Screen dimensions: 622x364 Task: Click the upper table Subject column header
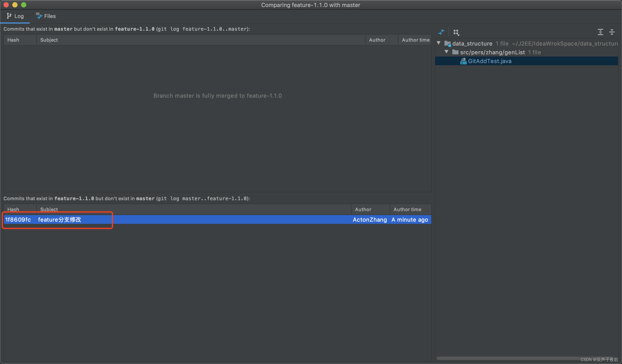click(x=201, y=40)
